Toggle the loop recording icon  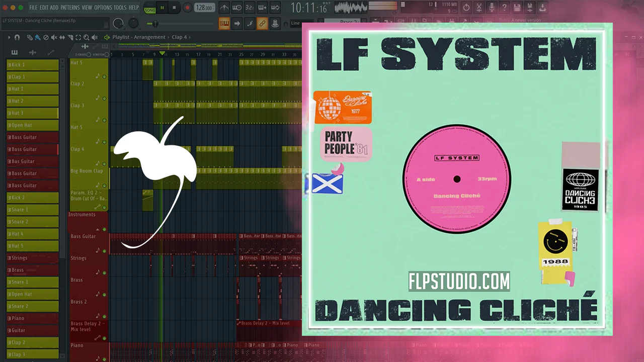tap(275, 8)
